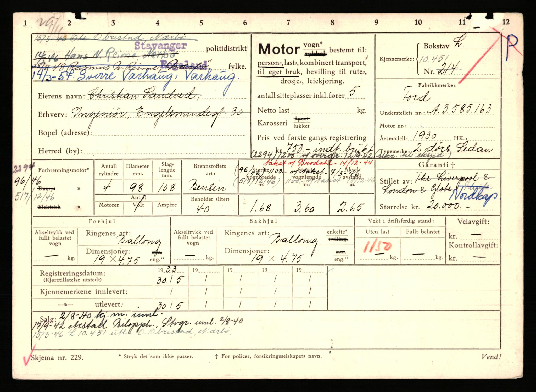Click the 'Herred (by)' label
Screen dimensions: 536x392
click(60, 151)
